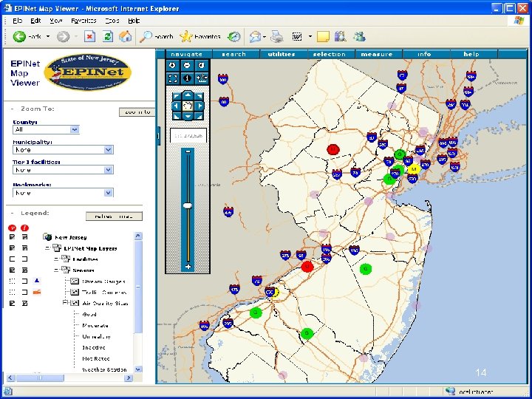Click the hand pan tool in navigation pad
Screen dimensions: 532x399
point(188,106)
